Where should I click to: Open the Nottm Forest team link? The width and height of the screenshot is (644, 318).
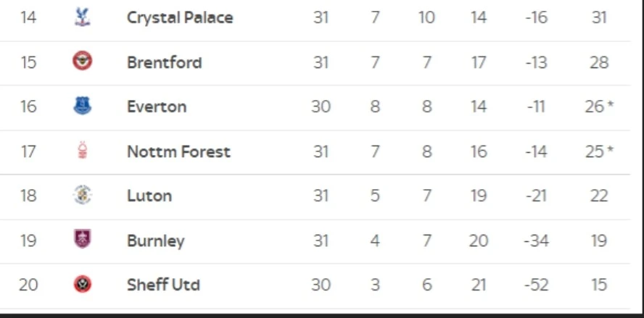(178, 151)
